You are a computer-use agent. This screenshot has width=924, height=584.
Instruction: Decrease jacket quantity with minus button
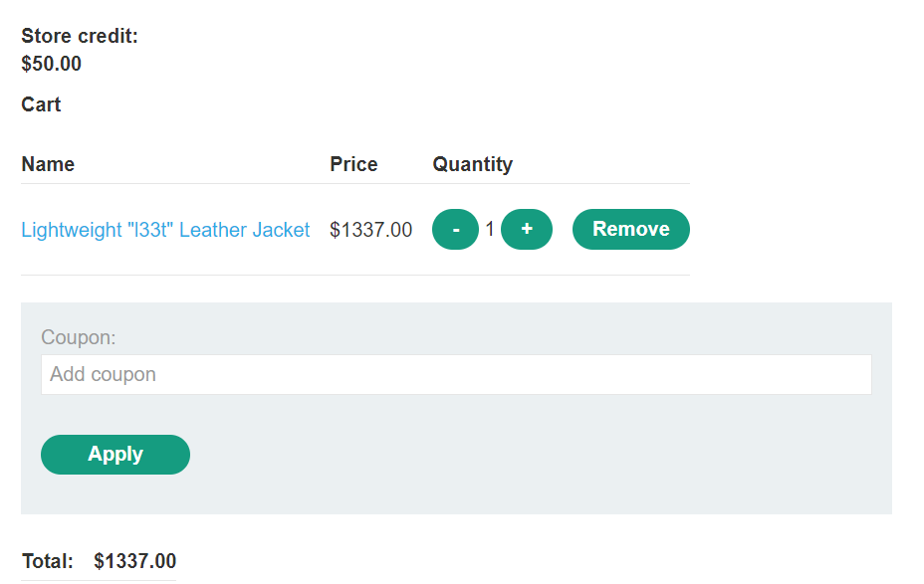pos(455,230)
